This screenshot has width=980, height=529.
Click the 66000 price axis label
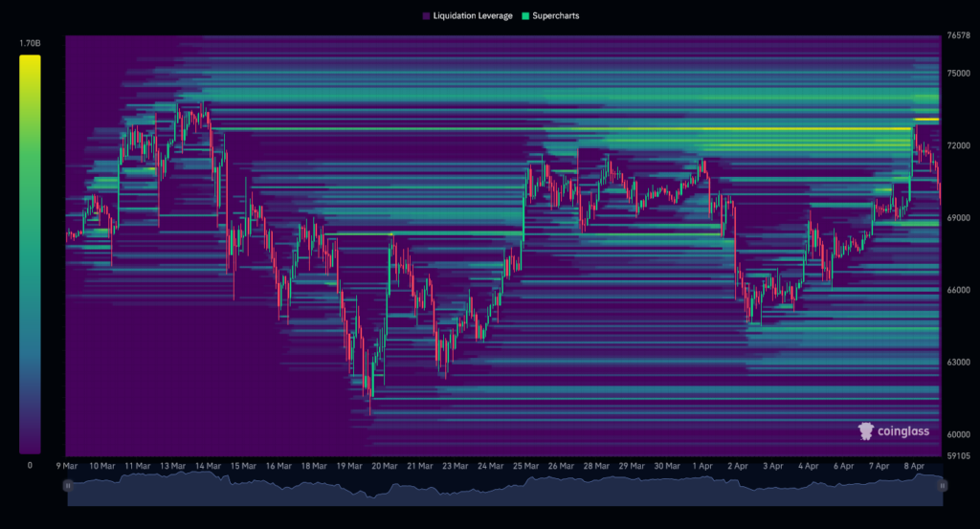(x=958, y=291)
